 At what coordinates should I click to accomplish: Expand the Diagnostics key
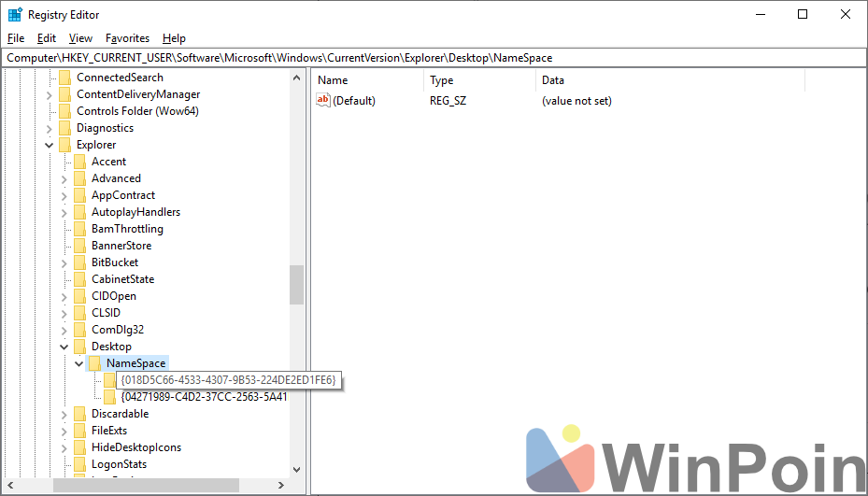tap(50, 129)
